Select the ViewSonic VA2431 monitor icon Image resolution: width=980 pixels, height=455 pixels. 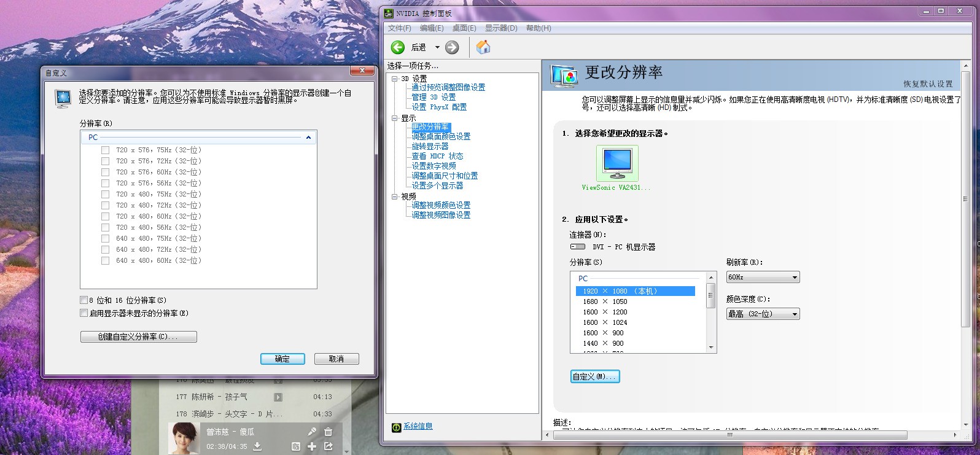click(617, 163)
